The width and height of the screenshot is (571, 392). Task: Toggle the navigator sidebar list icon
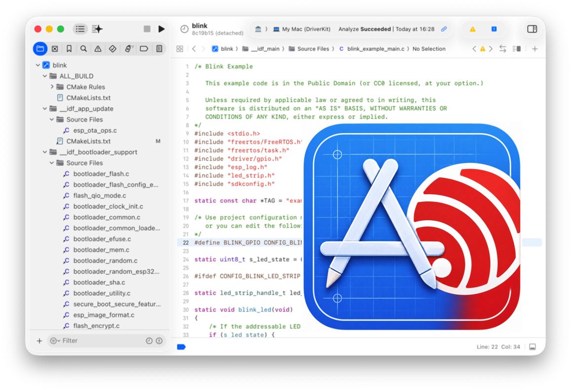(x=80, y=29)
